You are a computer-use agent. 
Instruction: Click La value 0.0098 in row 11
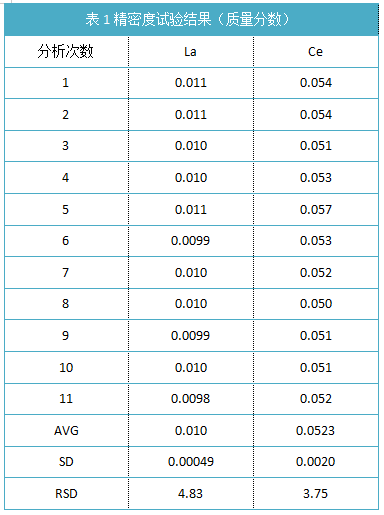[191, 399]
